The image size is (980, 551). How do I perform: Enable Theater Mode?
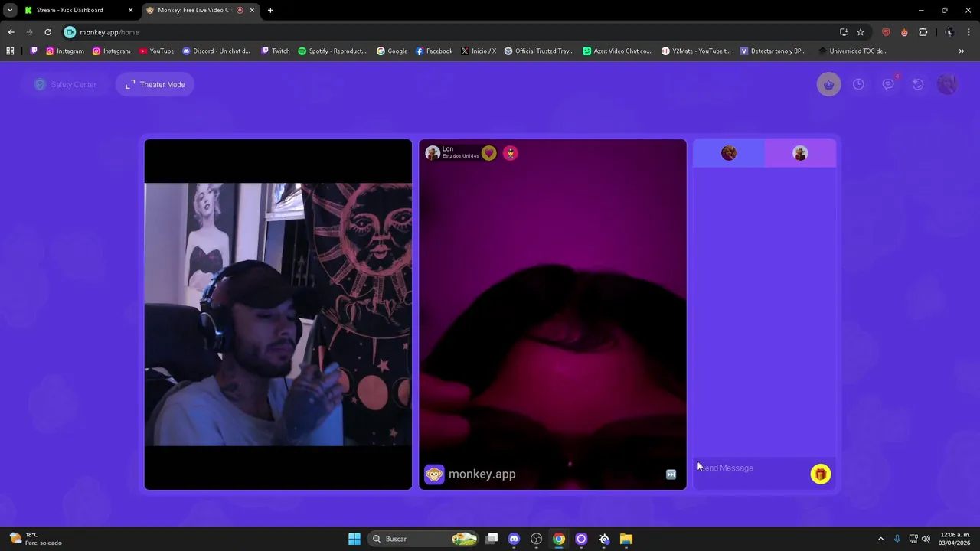point(155,84)
